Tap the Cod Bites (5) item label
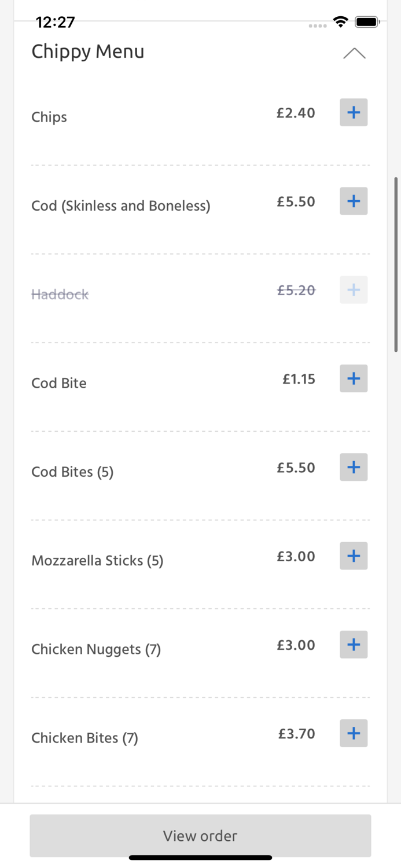This screenshot has width=401, height=868. (x=72, y=472)
